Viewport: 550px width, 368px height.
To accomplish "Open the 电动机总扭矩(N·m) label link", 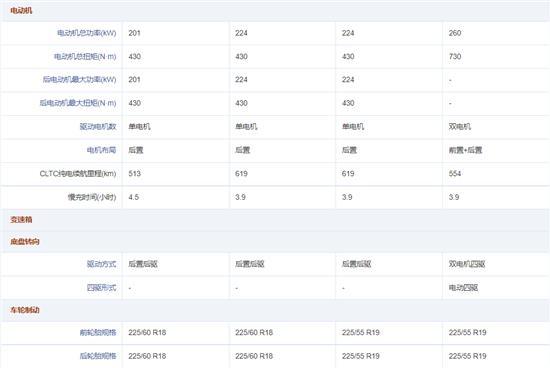I will (85, 56).
